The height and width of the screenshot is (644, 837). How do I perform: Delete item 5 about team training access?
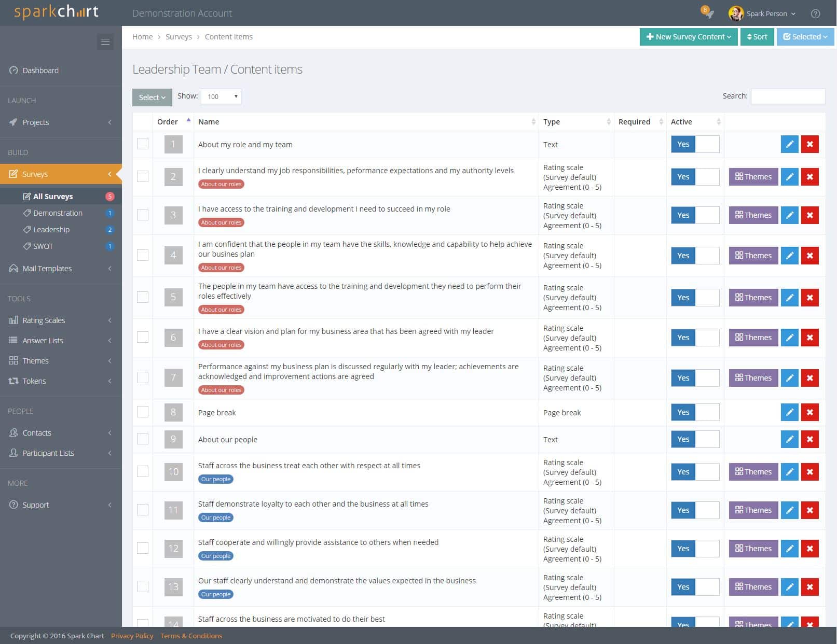810,298
